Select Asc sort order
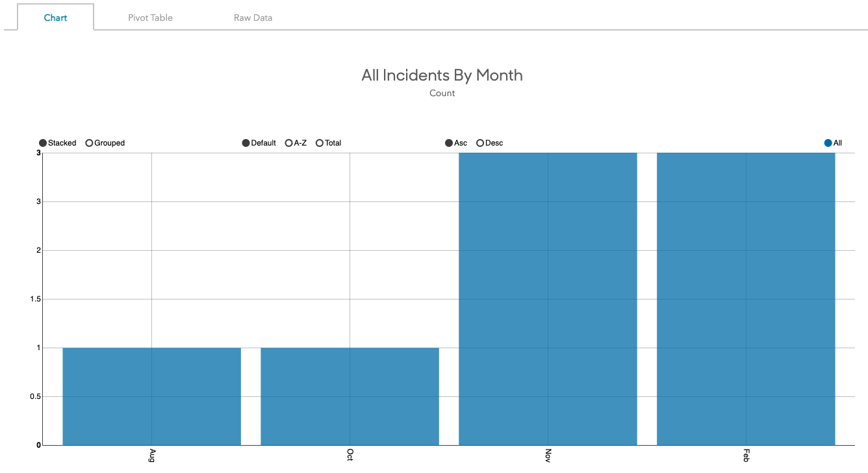The height and width of the screenshot is (473, 868). [456, 143]
